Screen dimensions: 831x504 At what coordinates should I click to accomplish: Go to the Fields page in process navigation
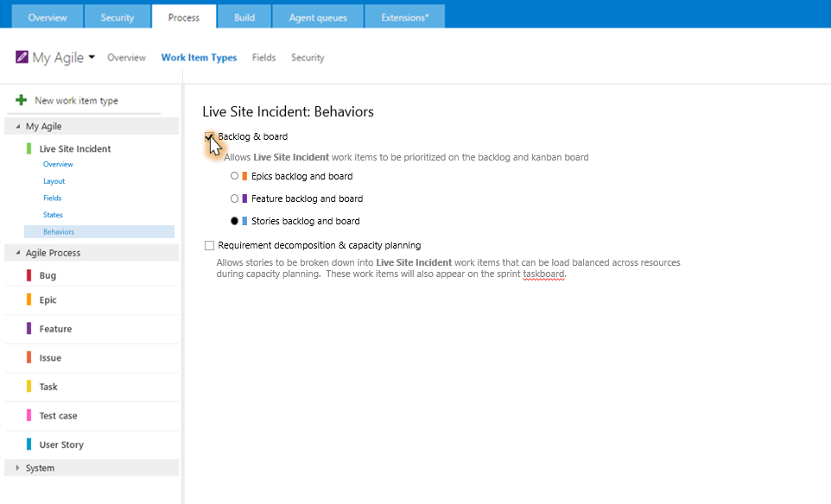(264, 57)
